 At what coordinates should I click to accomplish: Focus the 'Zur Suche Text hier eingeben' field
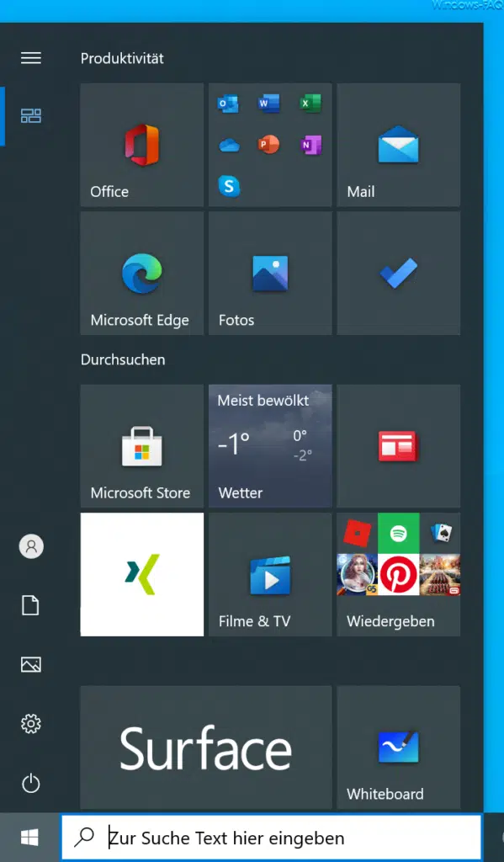point(272,838)
